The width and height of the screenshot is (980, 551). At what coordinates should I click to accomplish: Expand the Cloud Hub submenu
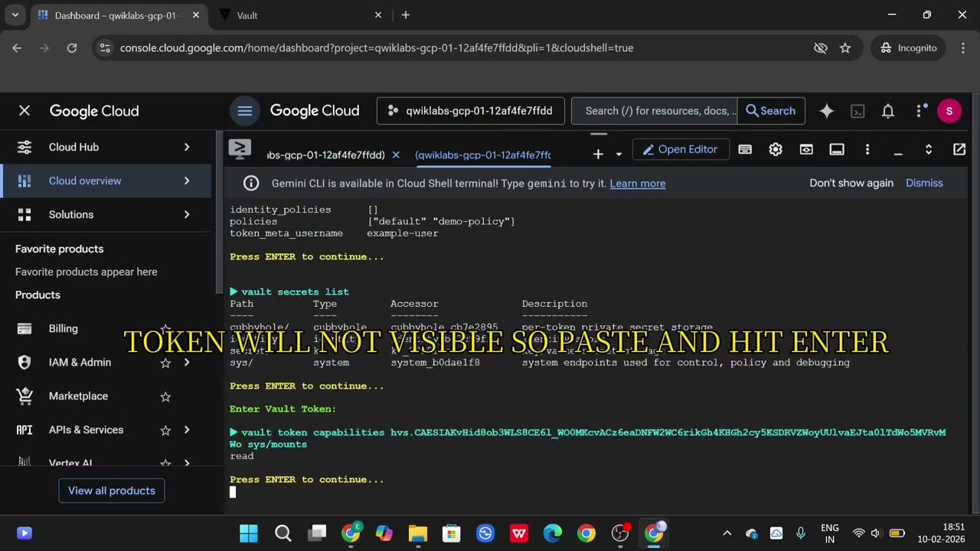[187, 147]
